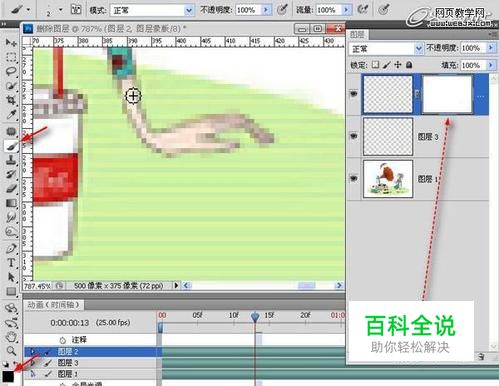Image resolution: width=499 pixels, height=386 pixels.
Task: Select the 动画(时间轴) tab
Action: [x=54, y=305]
